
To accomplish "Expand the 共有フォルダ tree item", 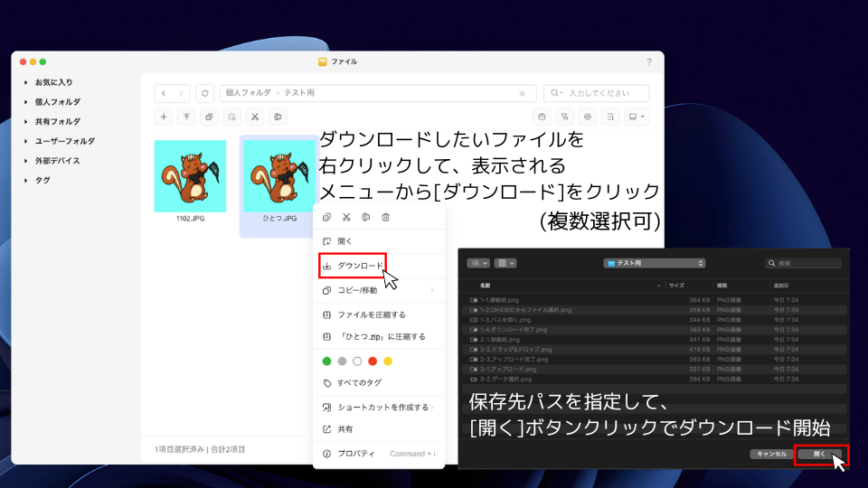I will click(26, 121).
